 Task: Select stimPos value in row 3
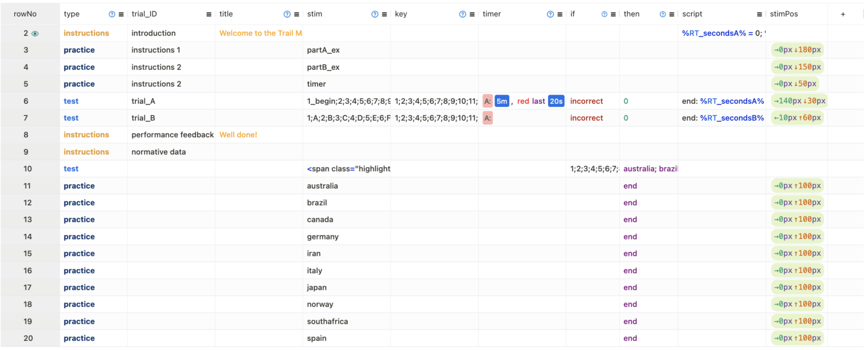(x=797, y=50)
